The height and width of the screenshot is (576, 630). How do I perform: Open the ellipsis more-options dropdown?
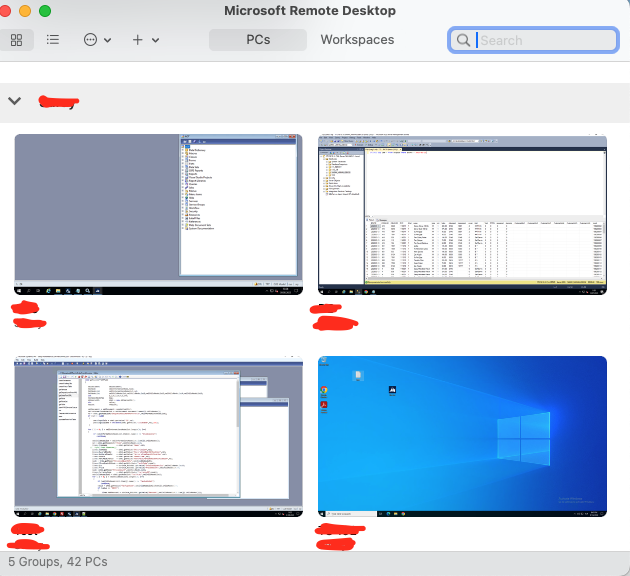click(97, 40)
